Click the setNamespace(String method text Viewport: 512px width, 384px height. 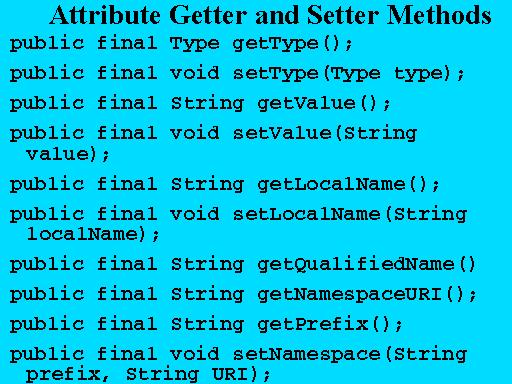coord(350,354)
